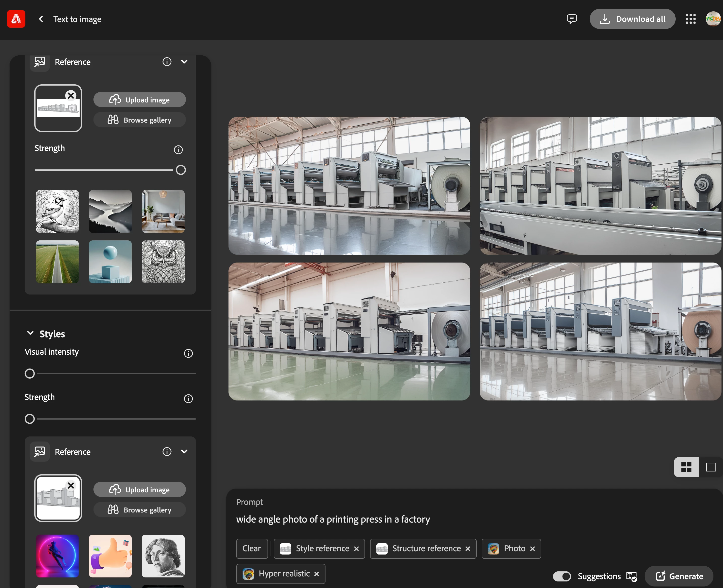Click the prompt suggestions text icon beside Suggestions
The width and height of the screenshot is (723, 588).
click(x=632, y=576)
